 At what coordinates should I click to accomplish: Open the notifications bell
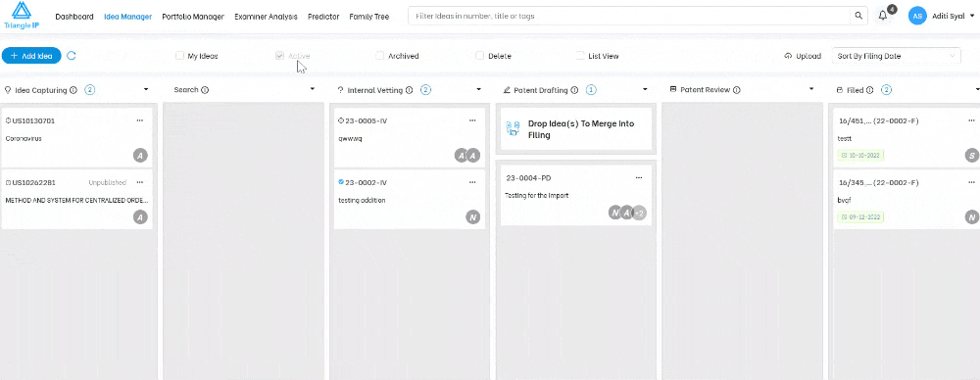coord(883,17)
